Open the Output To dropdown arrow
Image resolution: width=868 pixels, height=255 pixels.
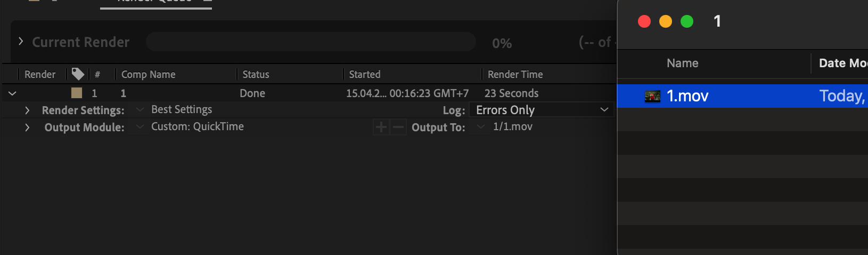(x=481, y=126)
